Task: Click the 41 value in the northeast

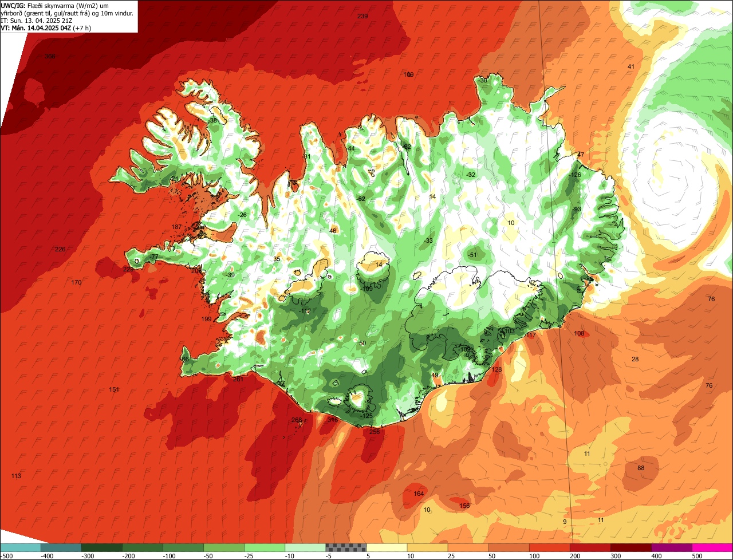Action: [631, 66]
